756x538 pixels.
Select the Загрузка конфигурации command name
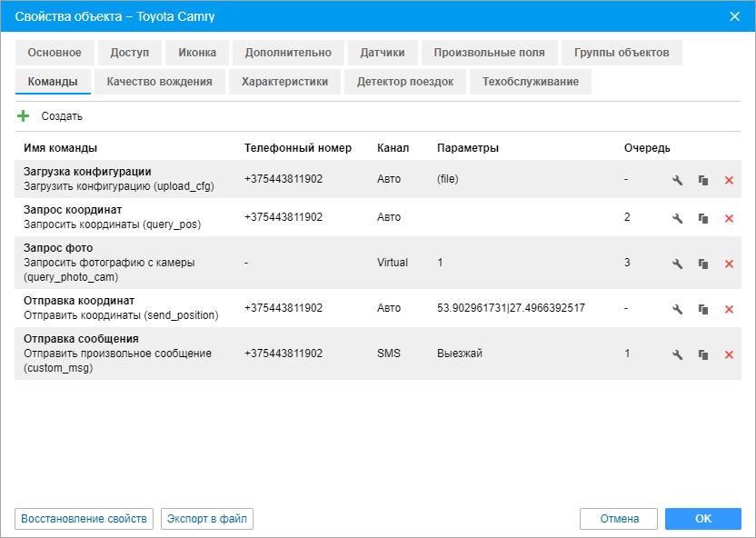point(87,172)
